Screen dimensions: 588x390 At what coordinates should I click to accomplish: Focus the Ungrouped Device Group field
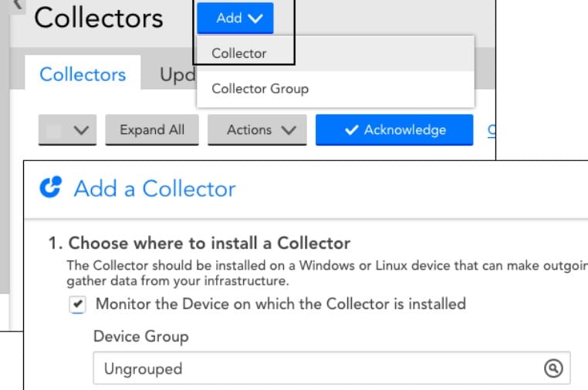pyautogui.click(x=316, y=368)
